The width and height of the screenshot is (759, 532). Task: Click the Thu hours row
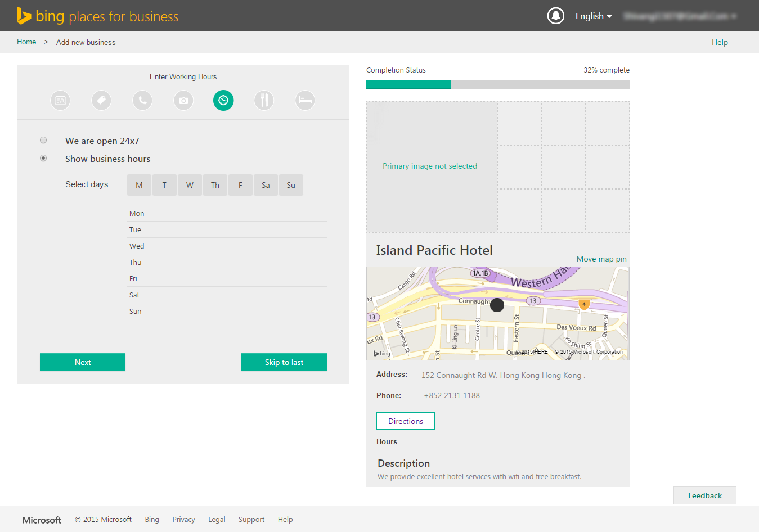coord(227,263)
